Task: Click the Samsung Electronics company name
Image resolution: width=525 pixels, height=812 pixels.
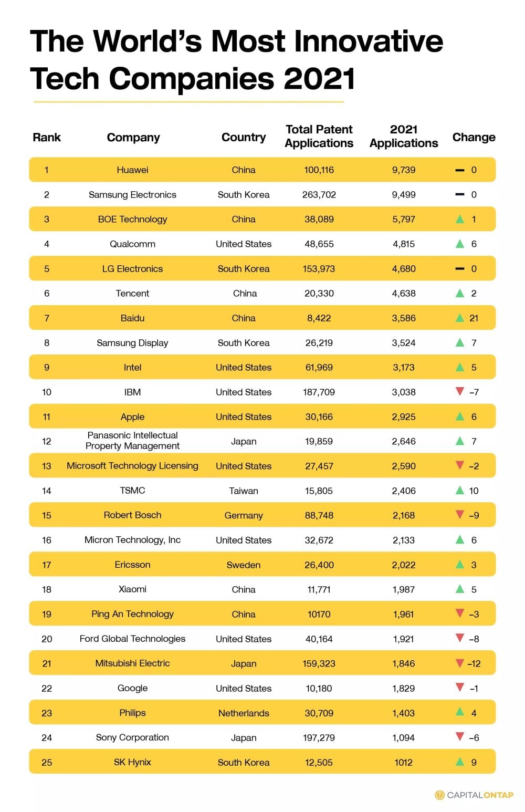Action: (132, 195)
